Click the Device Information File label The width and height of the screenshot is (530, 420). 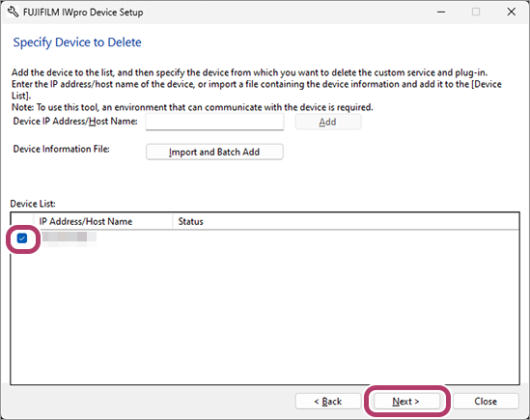click(61, 149)
